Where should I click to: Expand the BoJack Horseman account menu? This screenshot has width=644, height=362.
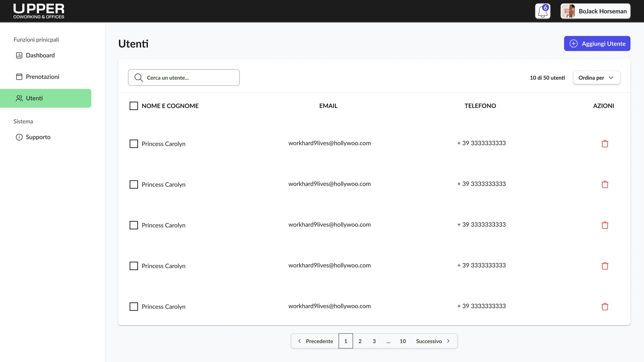click(x=595, y=11)
